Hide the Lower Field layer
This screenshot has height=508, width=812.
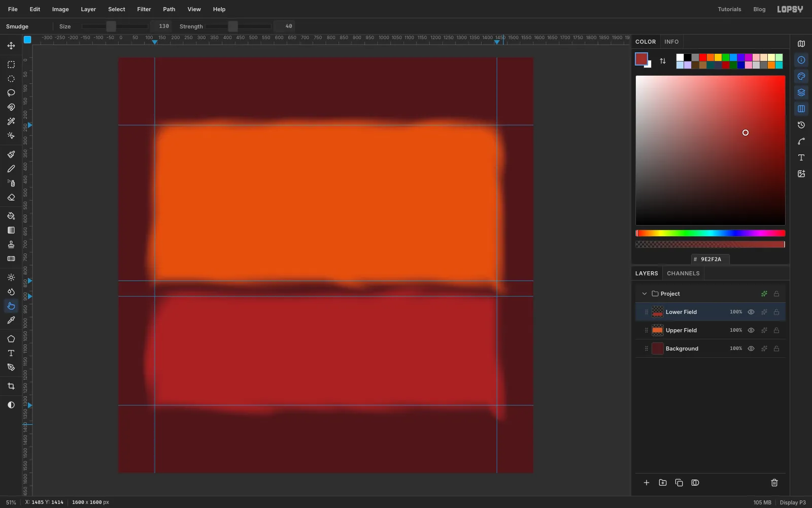(751, 312)
